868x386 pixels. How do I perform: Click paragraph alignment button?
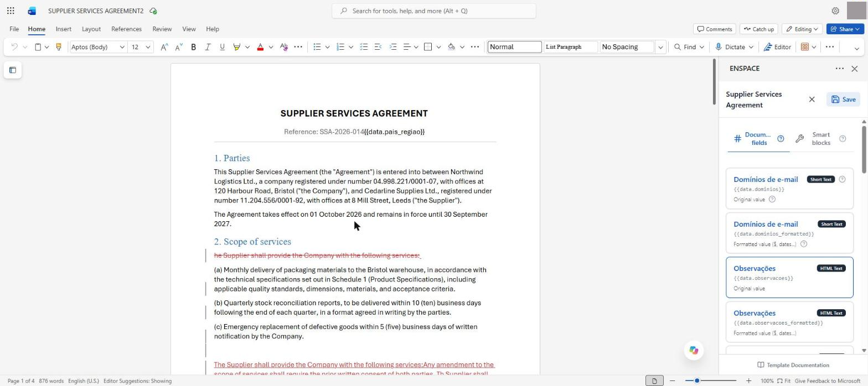pyautogui.click(x=407, y=47)
